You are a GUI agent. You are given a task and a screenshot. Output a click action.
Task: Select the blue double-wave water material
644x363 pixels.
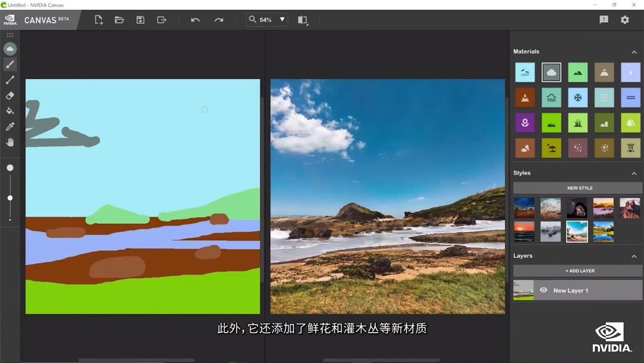[x=630, y=97]
